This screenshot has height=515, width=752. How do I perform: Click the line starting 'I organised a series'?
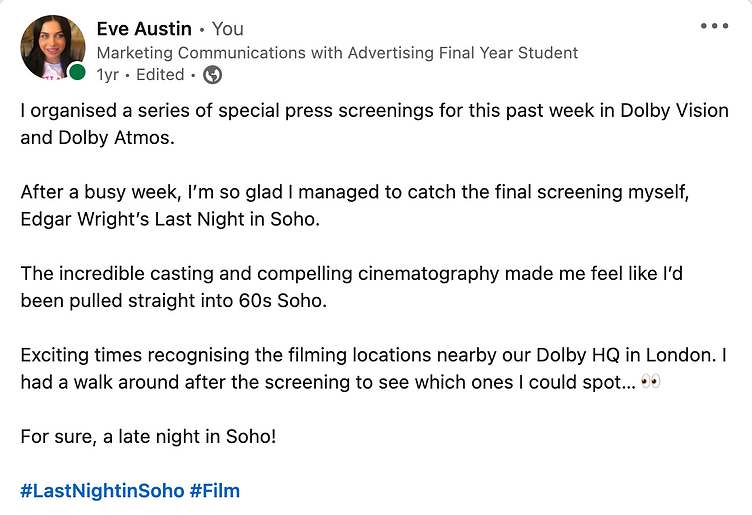click(375, 111)
